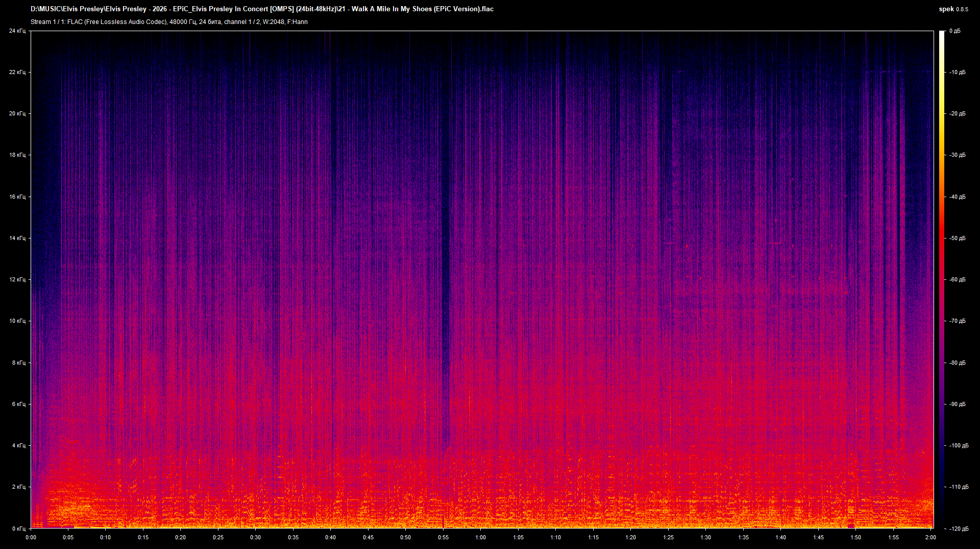Image resolution: width=980 pixels, height=549 pixels.
Task: Click the 1:20 time axis label
Action: tap(631, 537)
